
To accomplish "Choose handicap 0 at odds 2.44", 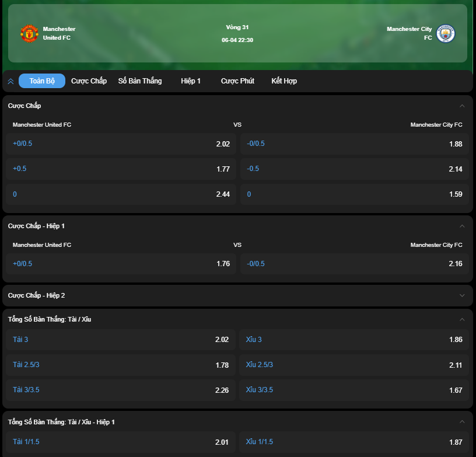I will [x=121, y=194].
